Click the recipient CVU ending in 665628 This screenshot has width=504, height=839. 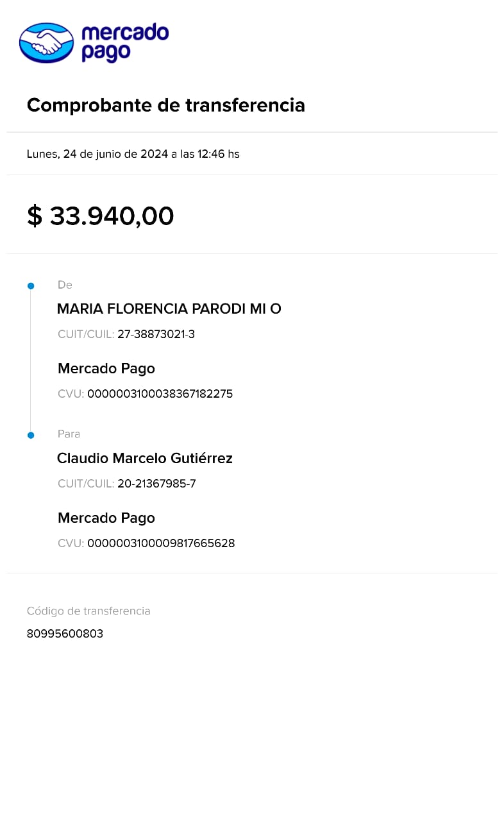pyautogui.click(x=160, y=543)
